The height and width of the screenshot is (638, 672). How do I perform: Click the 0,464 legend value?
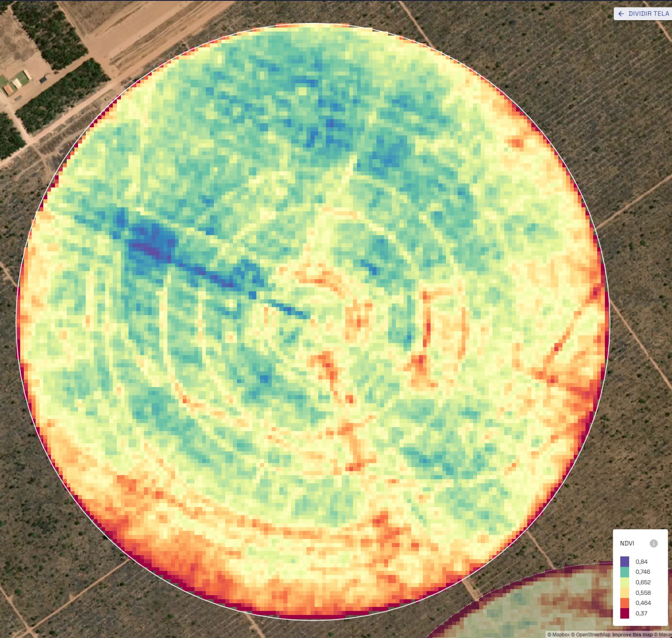click(643, 603)
